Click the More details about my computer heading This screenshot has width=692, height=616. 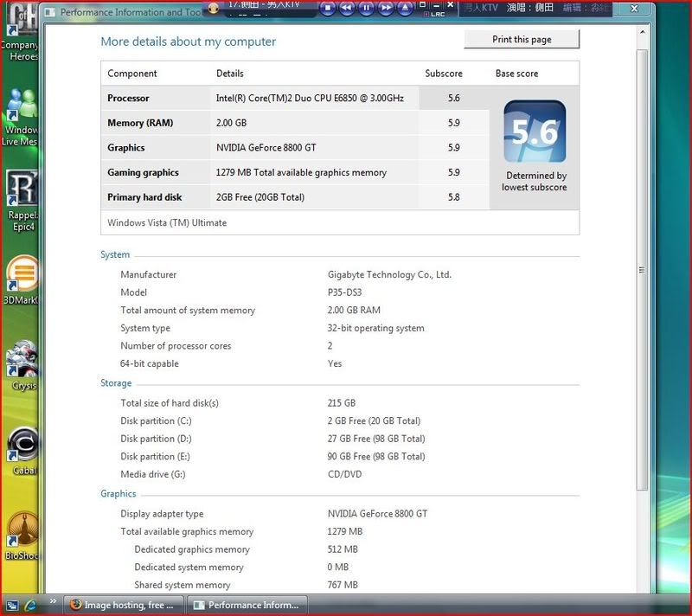[x=188, y=42]
